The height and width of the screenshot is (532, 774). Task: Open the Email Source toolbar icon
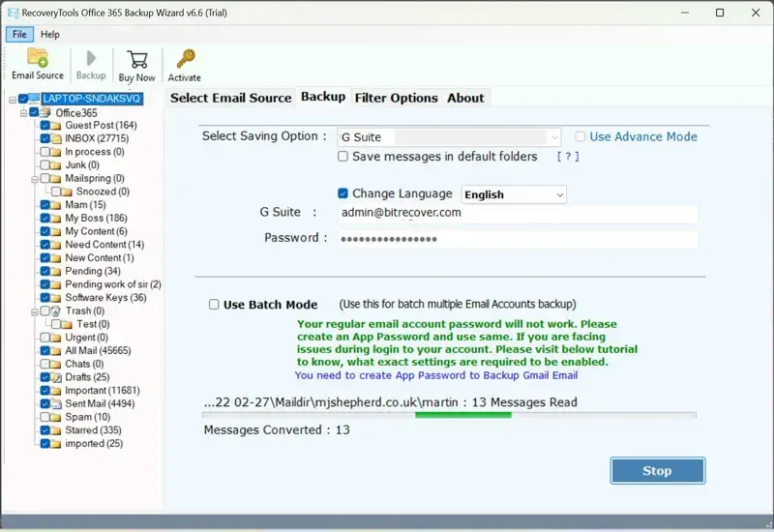pyautogui.click(x=38, y=58)
